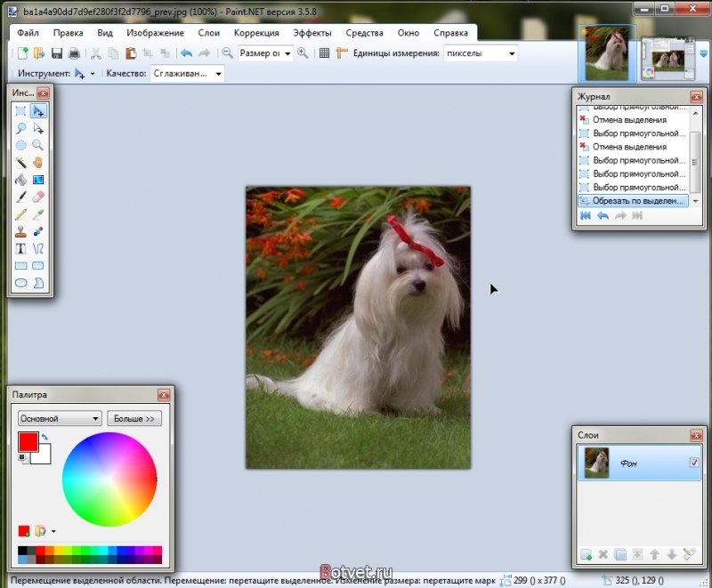Open layer properties in Слои panel
Screen dimensions: 712x588
click(x=689, y=554)
